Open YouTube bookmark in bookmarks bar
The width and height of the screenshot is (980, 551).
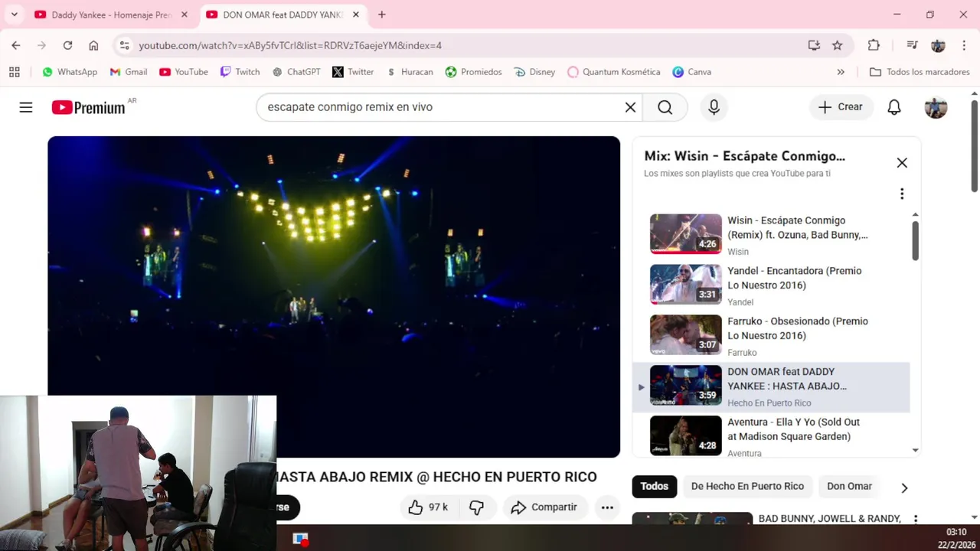(x=184, y=72)
